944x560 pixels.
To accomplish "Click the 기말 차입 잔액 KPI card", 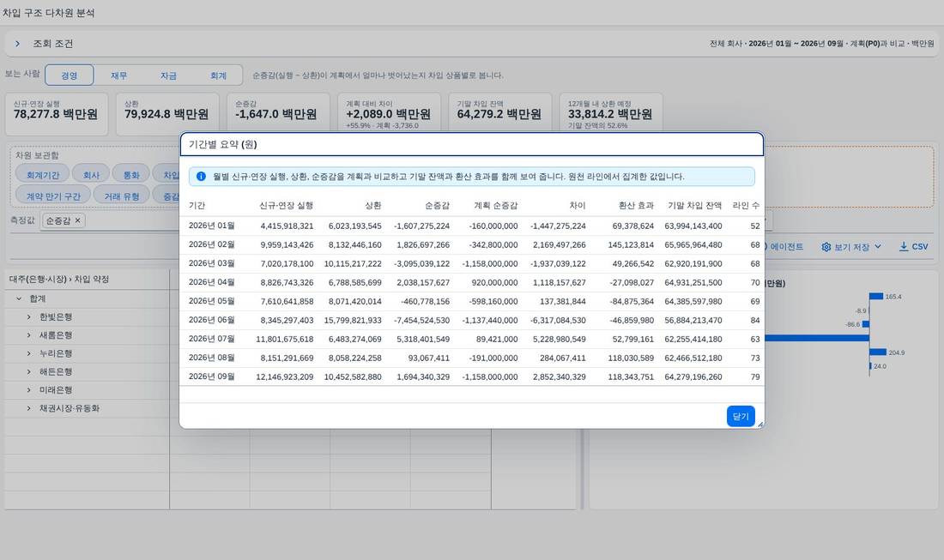I will point(499,114).
